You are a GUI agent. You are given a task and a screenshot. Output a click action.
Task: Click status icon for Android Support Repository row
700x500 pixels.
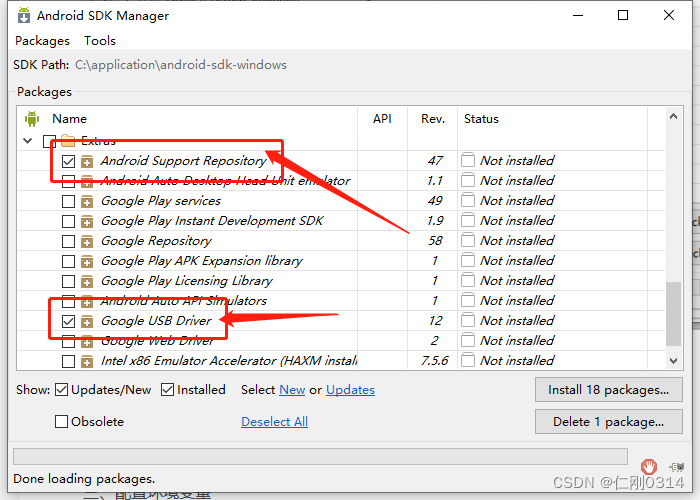tap(468, 160)
